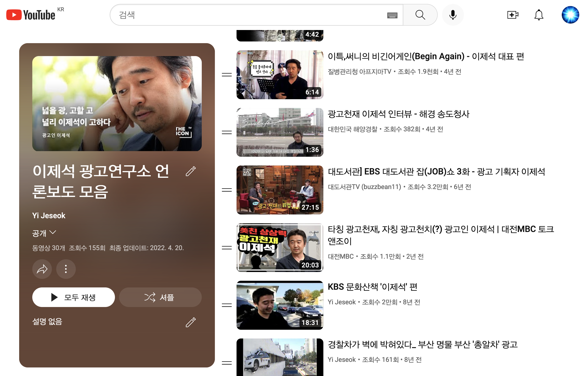Click the 동영상 30개 count text
Image resolution: width=588 pixels, height=376 pixels.
[x=49, y=248]
